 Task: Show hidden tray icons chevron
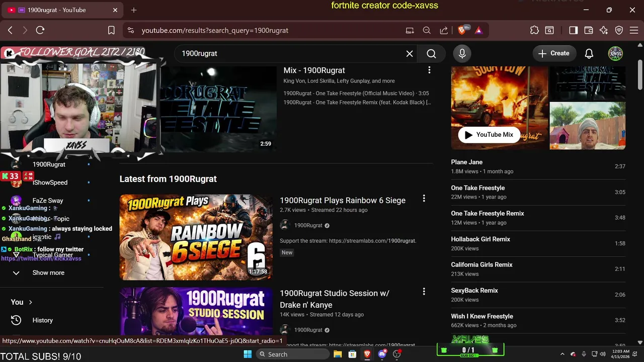click(x=562, y=354)
